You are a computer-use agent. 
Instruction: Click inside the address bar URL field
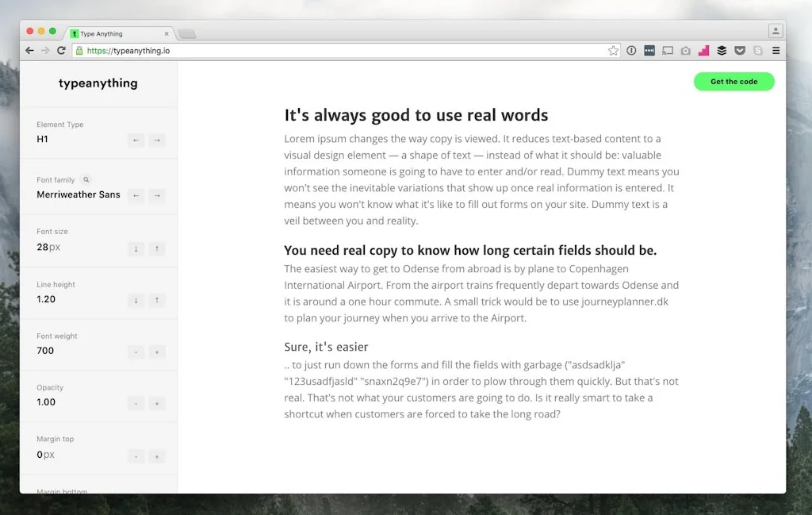click(x=238, y=50)
